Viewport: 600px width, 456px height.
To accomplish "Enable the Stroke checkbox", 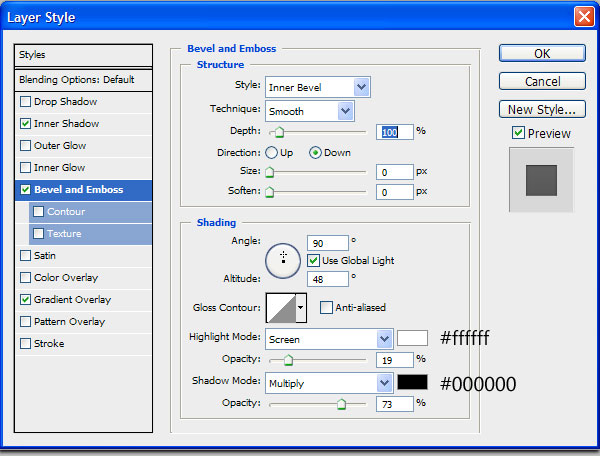I will pyautogui.click(x=25, y=343).
